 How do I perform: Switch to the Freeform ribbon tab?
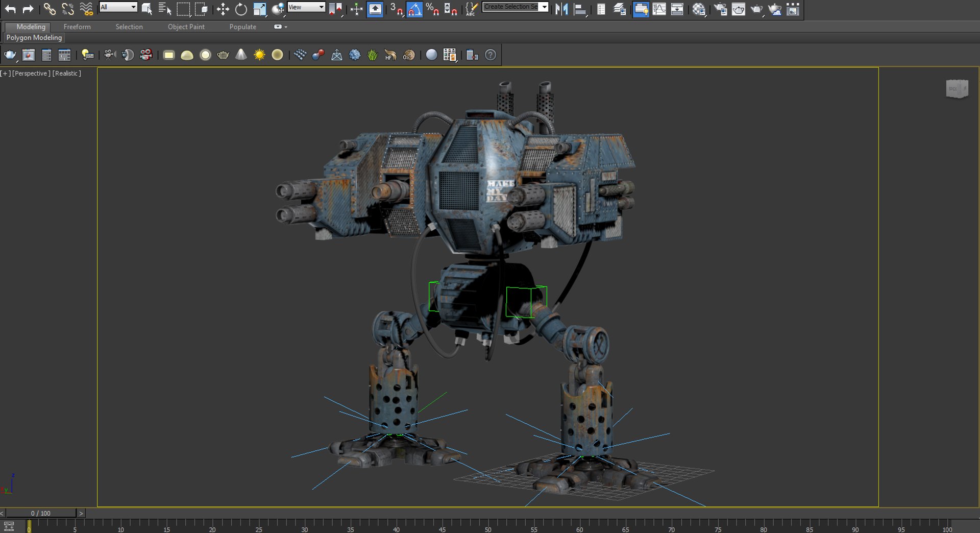click(x=77, y=27)
